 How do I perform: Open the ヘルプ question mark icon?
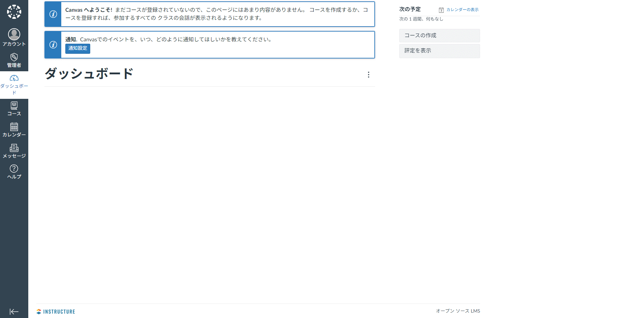(x=14, y=168)
